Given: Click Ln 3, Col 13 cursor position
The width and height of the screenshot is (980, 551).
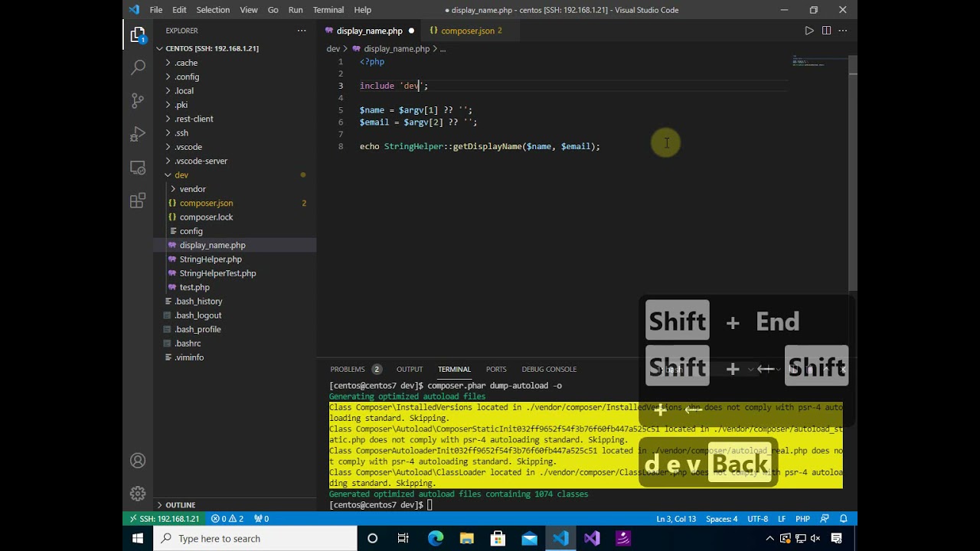Looking at the screenshot, I should [676, 518].
